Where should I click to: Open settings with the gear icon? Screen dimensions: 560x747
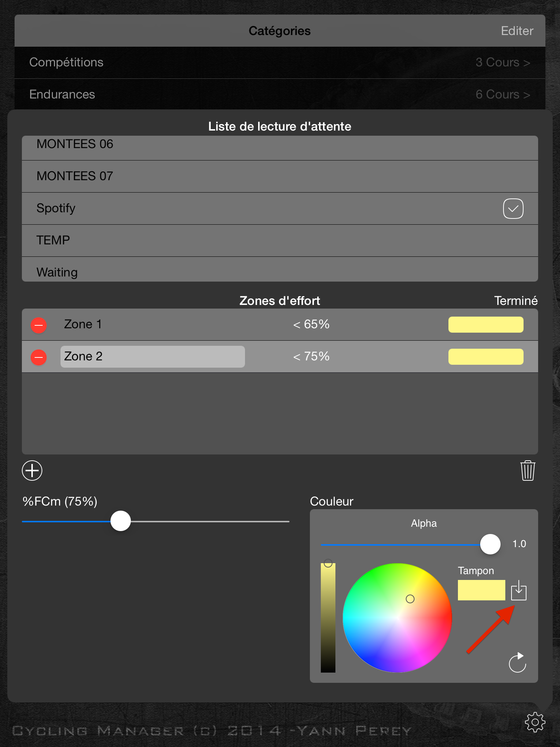[535, 722]
